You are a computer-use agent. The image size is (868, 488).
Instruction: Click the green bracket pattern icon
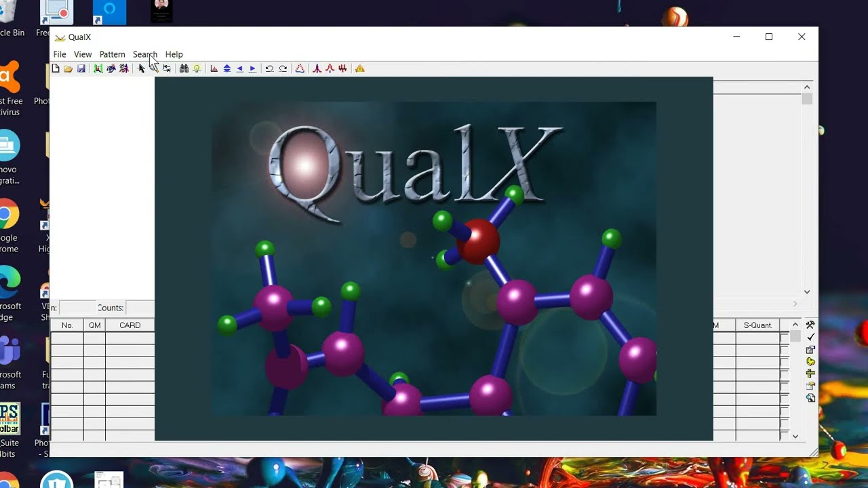pos(98,68)
